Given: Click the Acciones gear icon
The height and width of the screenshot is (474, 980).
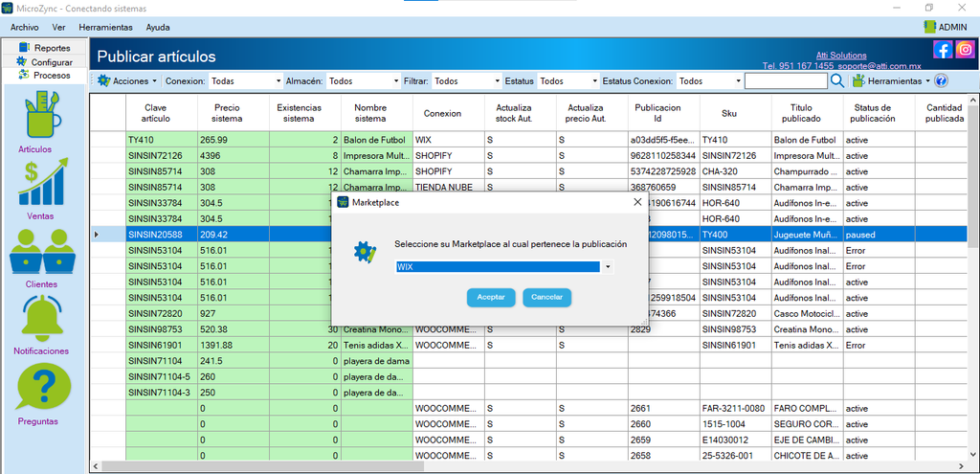Looking at the screenshot, I should point(103,80).
